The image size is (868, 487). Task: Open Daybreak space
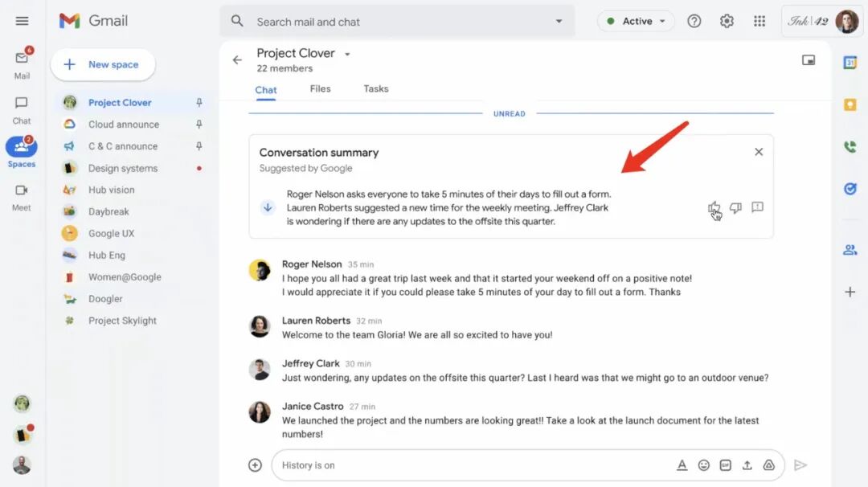coord(108,211)
